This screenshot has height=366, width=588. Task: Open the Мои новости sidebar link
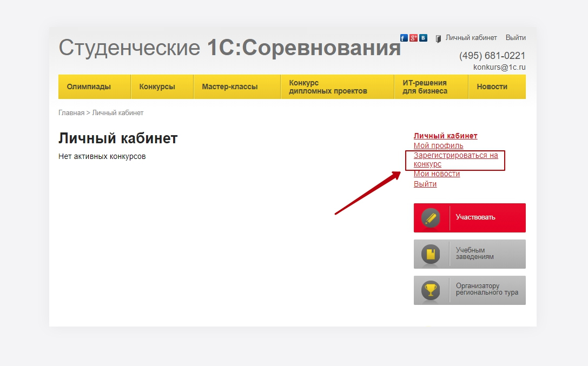(x=437, y=174)
